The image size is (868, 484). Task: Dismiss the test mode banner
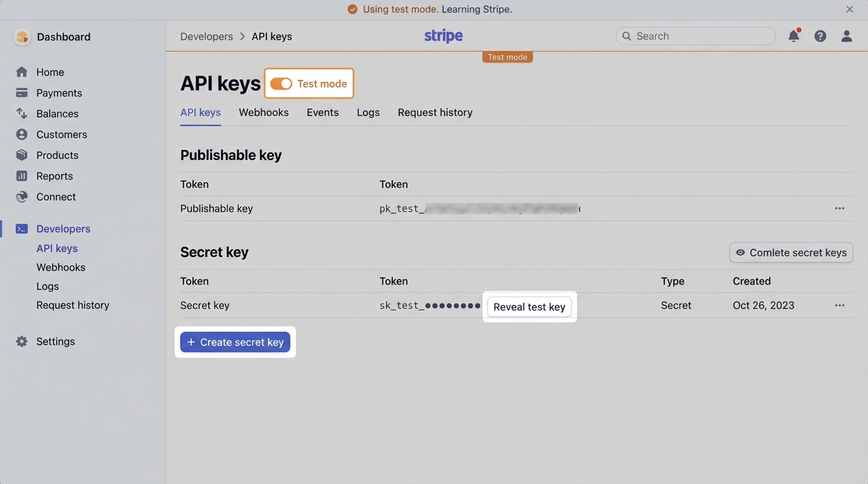tap(850, 9)
